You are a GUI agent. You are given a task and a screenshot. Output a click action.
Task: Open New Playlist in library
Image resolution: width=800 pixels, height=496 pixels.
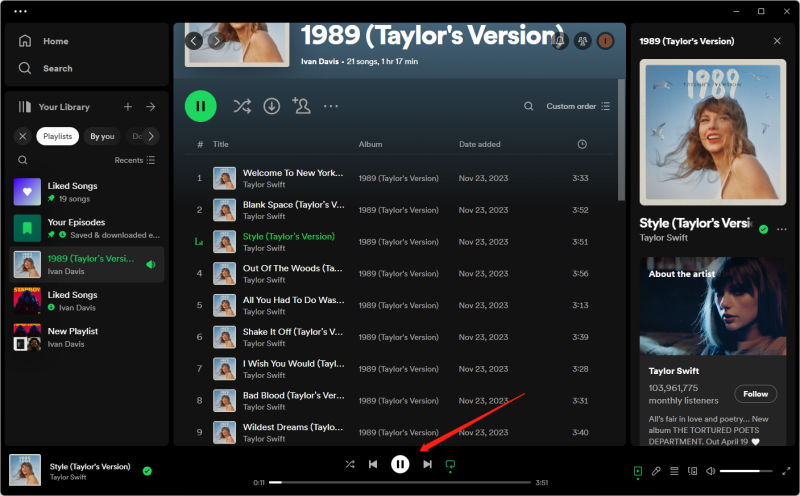click(x=87, y=337)
